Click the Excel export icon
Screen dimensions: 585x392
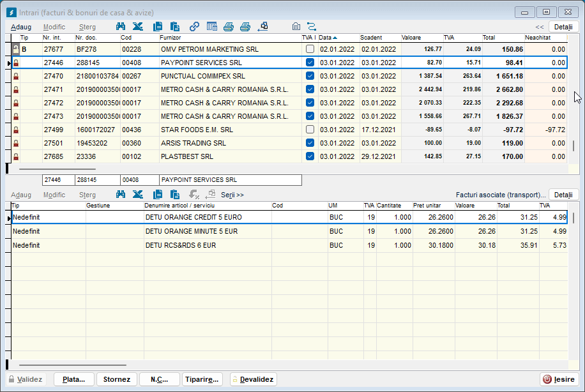coord(139,26)
